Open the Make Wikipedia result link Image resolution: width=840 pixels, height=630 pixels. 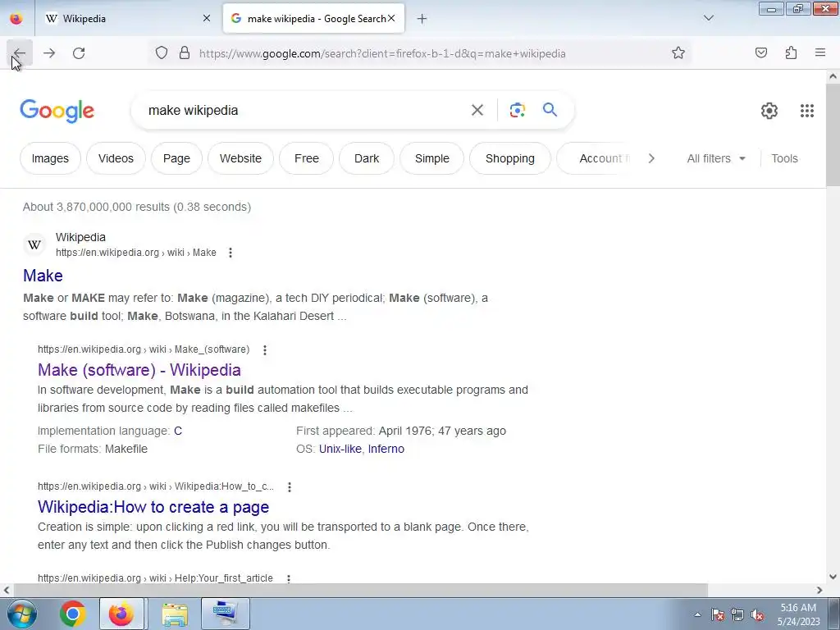(43, 276)
